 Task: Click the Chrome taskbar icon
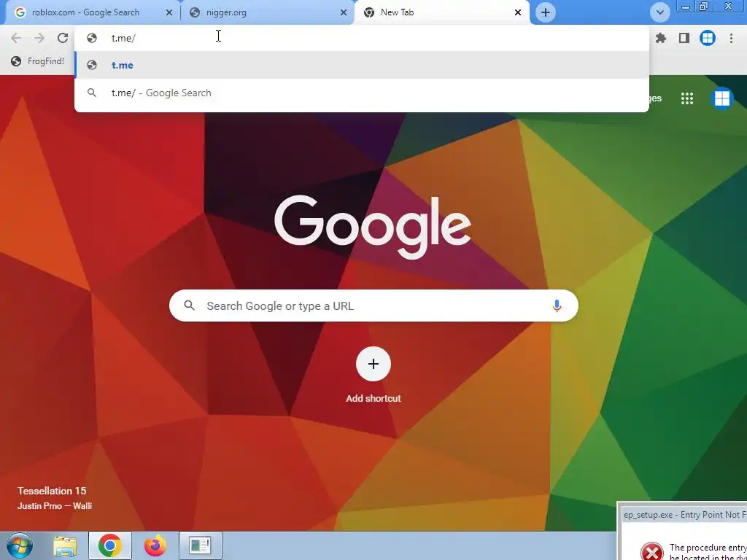tap(110, 545)
